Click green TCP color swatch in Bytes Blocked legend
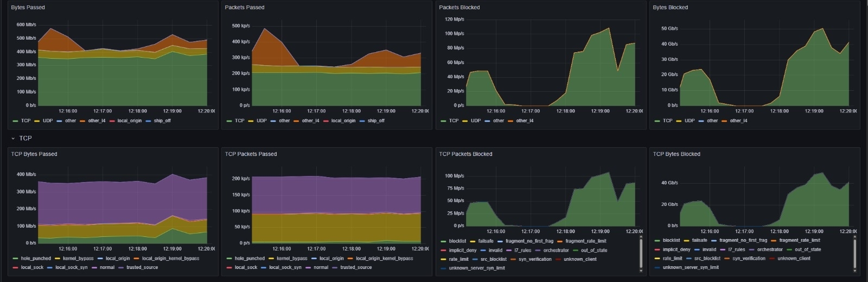 pyautogui.click(x=657, y=121)
